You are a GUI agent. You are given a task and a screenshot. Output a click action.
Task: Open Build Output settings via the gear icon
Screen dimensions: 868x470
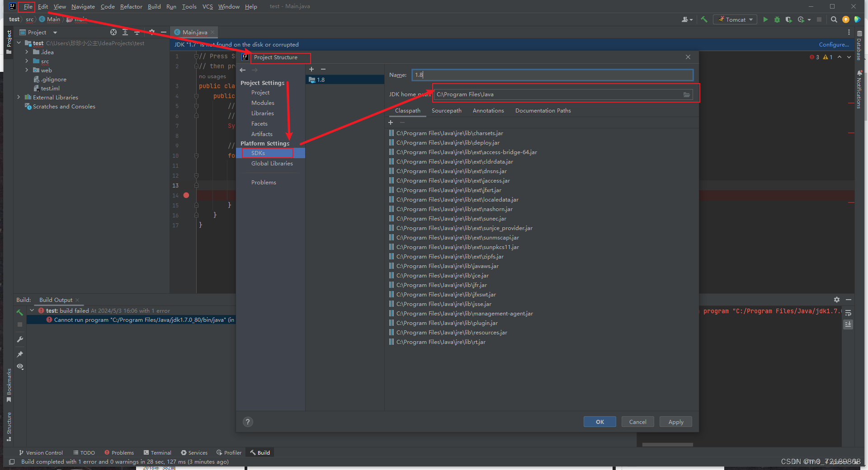[x=836, y=300]
